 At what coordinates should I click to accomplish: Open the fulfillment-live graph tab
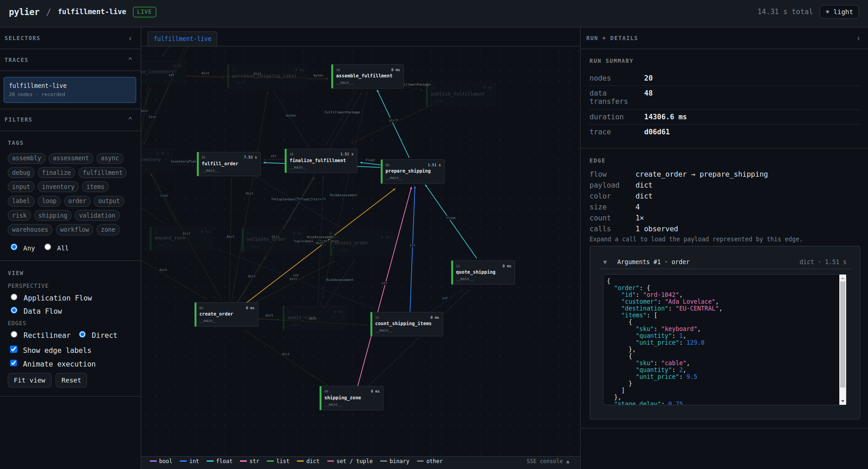pos(182,39)
